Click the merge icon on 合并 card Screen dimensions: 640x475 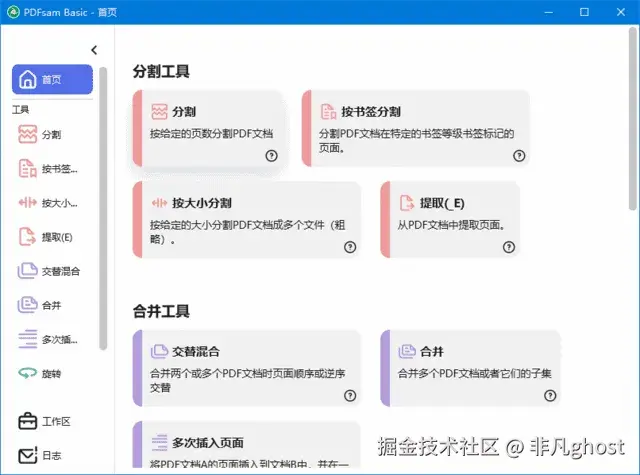(407, 351)
